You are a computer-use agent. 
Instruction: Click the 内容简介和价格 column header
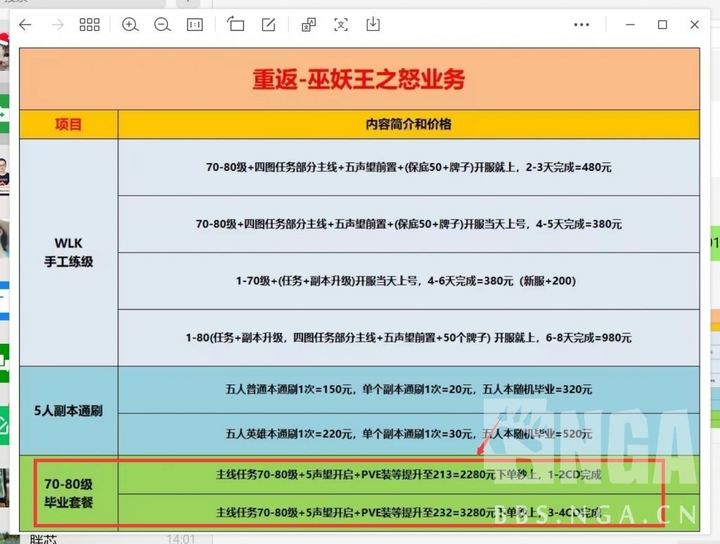coord(409,124)
